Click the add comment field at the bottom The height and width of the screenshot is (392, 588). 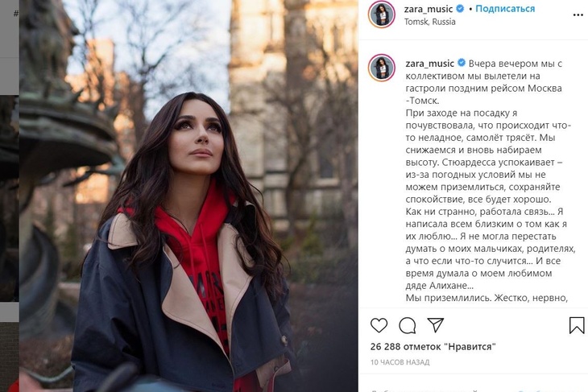474,390
